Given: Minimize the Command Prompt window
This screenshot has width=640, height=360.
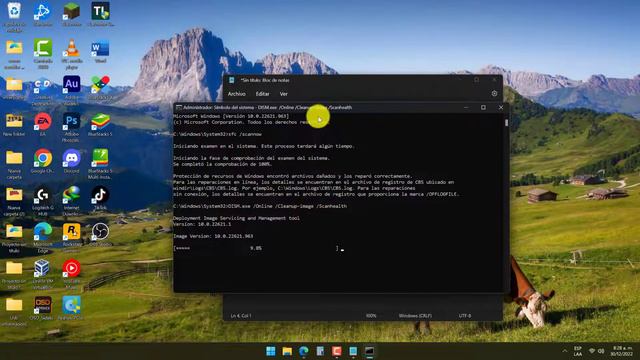Looking at the screenshot, I should pyautogui.click(x=466, y=107).
